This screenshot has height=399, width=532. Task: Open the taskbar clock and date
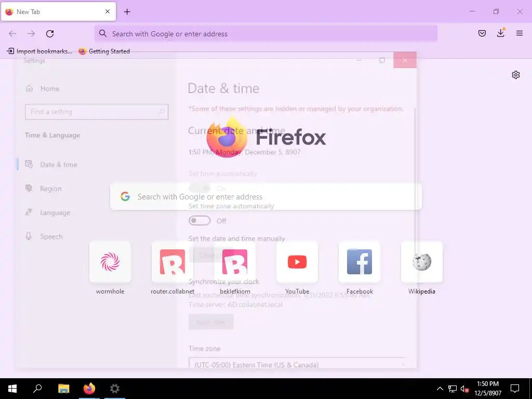[488, 389]
